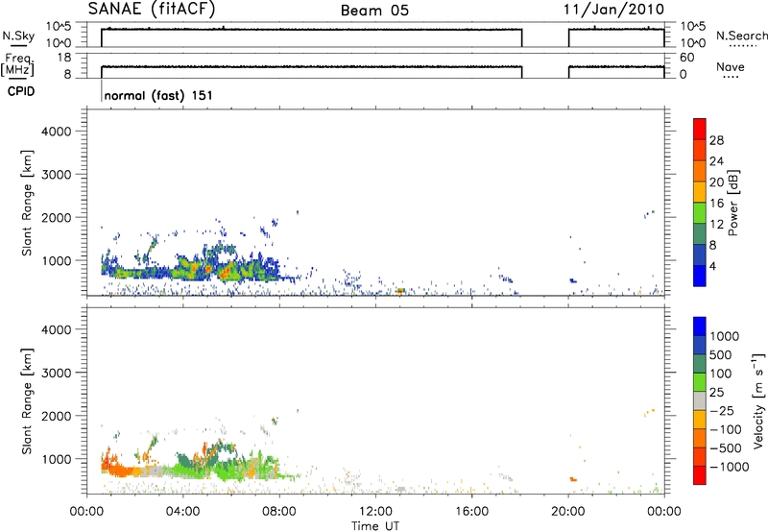Viewport: 768px width, 532px height.
Task: Pick the bottom red segment of Velocity colorbar
Action: pyautogui.click(x=700, y=475)
